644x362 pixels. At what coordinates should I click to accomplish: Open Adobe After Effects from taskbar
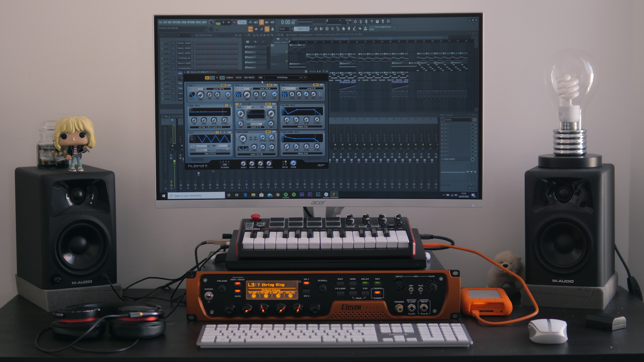(302, 194)
